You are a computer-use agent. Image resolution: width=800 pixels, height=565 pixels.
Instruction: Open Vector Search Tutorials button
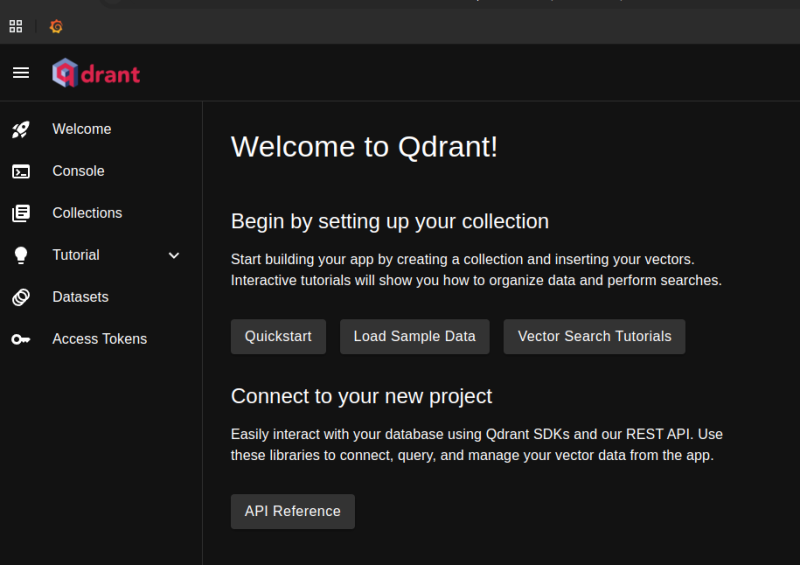(x=594, y=336)
